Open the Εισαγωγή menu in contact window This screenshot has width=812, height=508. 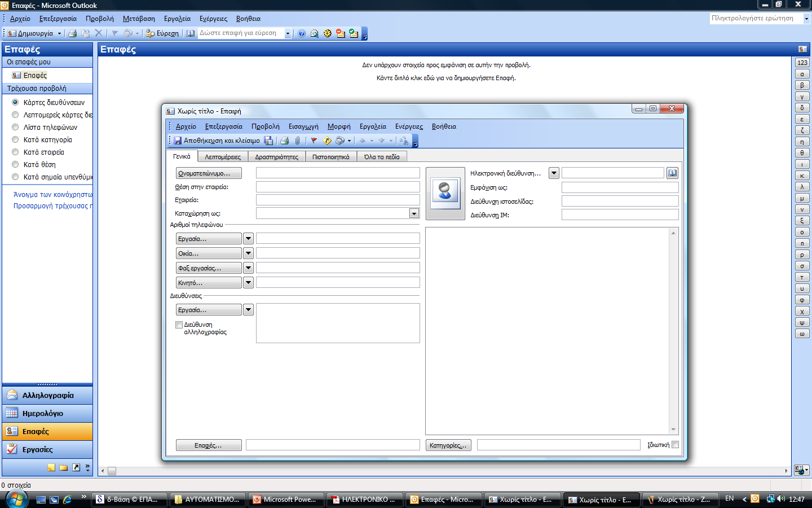coord(303,126)
